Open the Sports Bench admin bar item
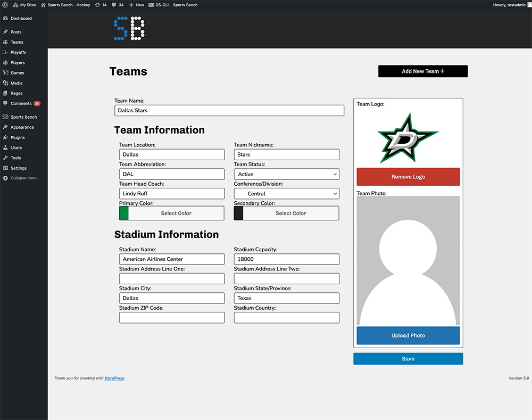 (x=185, y=5)
